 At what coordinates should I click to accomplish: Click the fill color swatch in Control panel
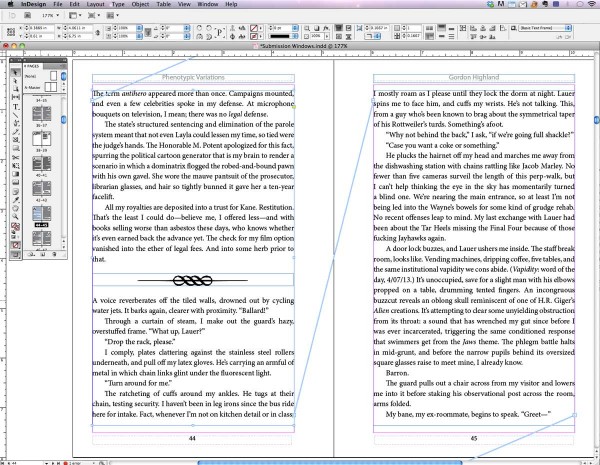[254, 28]
